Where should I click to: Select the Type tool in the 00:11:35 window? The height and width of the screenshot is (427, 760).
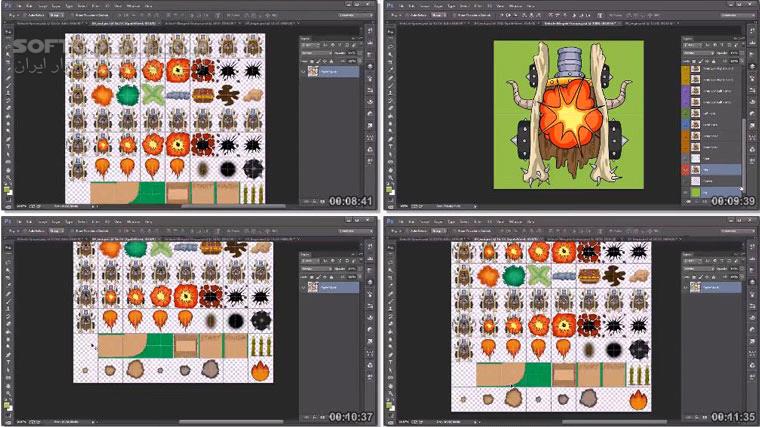[391, 362]
